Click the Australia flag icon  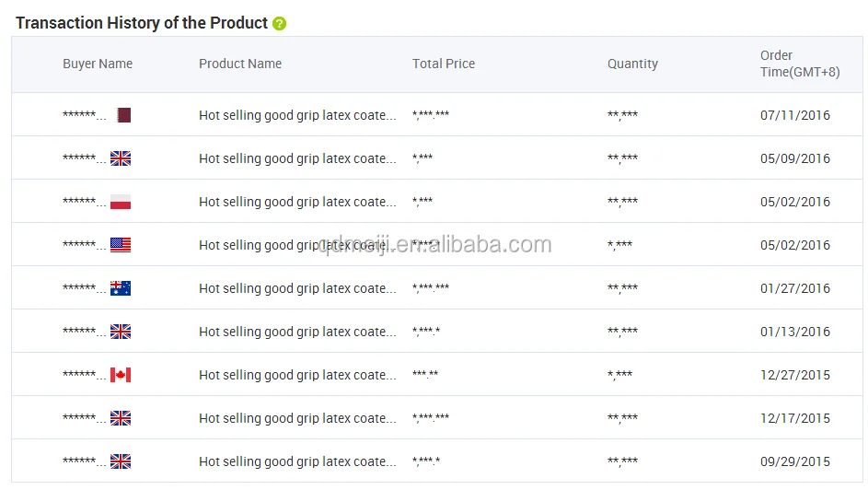point(121,288)
